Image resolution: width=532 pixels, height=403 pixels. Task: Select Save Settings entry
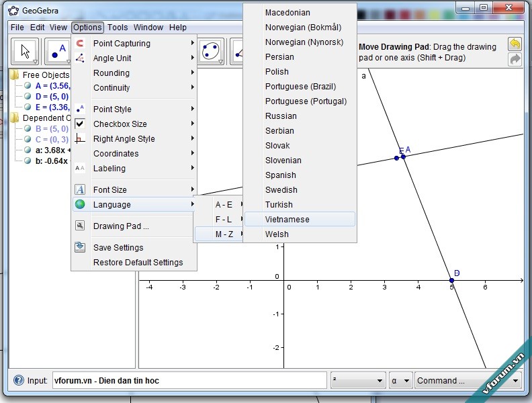click(134, 248)
